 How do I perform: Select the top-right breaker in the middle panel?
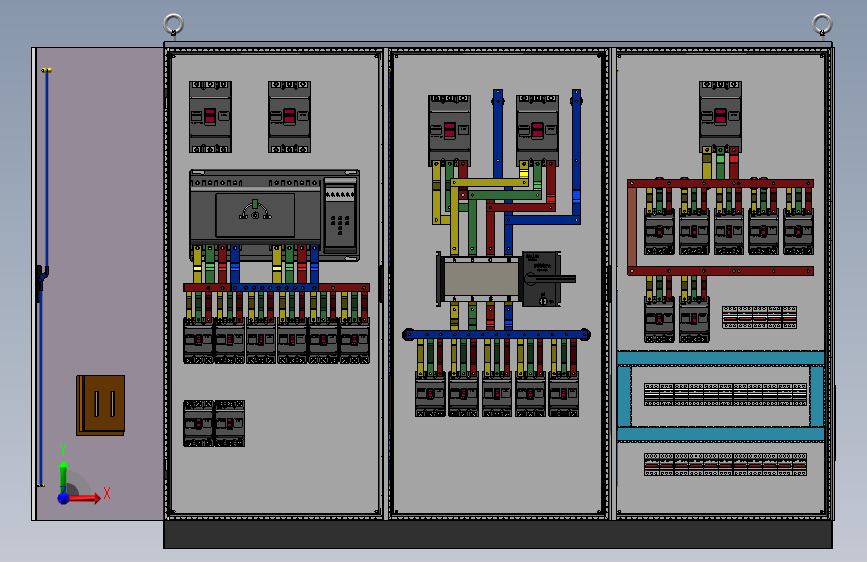[537, 131]
